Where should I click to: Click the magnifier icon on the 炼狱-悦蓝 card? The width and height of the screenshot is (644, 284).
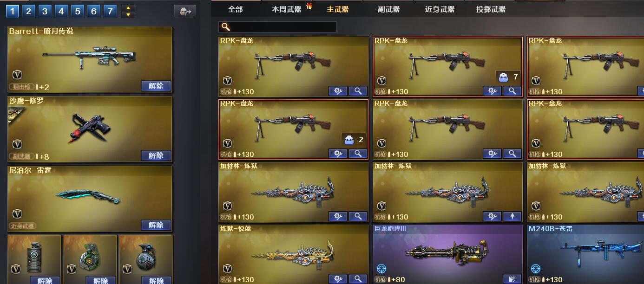[x=358, y=279]
